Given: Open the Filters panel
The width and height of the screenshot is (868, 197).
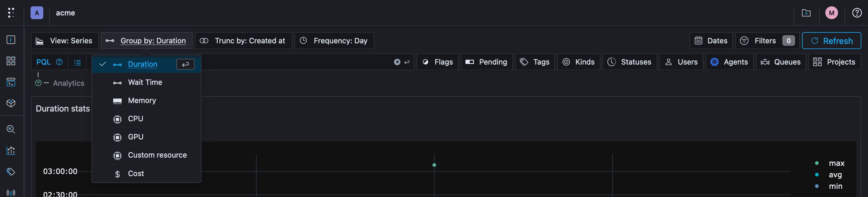Looking at the screenshot, I should [x=767, y=41].
